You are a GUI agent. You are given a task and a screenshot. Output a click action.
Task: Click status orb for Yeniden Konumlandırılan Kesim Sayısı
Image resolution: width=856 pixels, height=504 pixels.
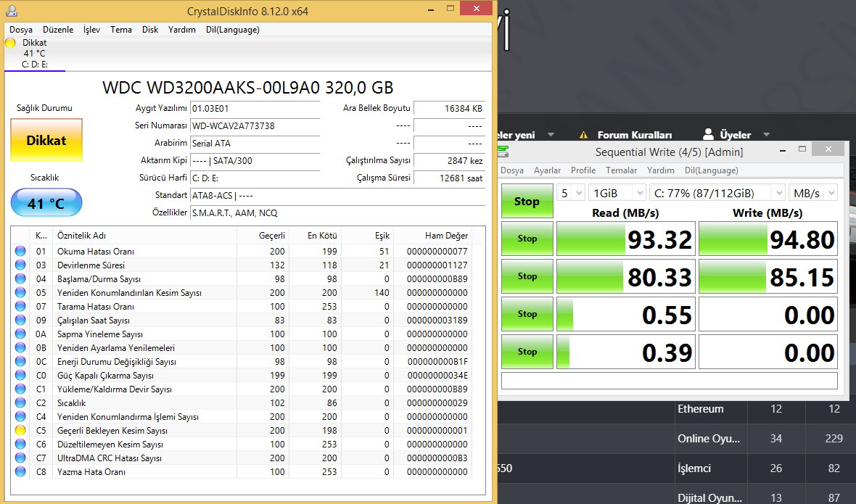20,292
